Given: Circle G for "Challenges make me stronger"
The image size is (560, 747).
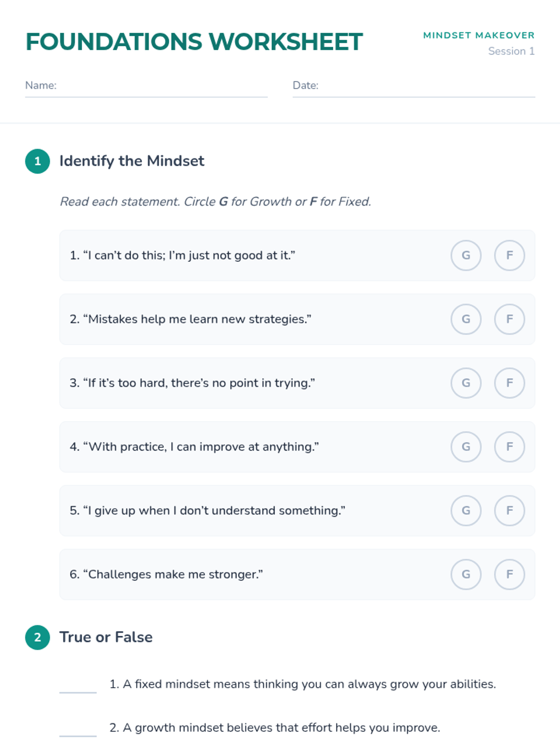Looking at the screenshot, I should [x=466, y=574].
